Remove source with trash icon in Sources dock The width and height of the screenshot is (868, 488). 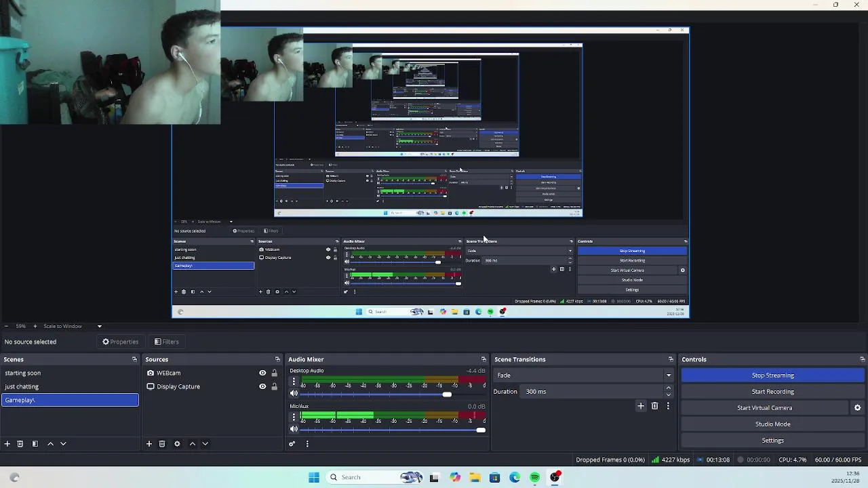coord(162,444)
